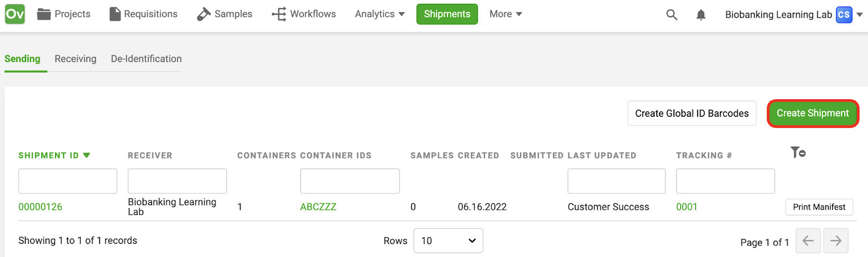This screenshot has height=257, width=868.
Task: Open Requisitions via its document icon
Action: tap(115, 14)
